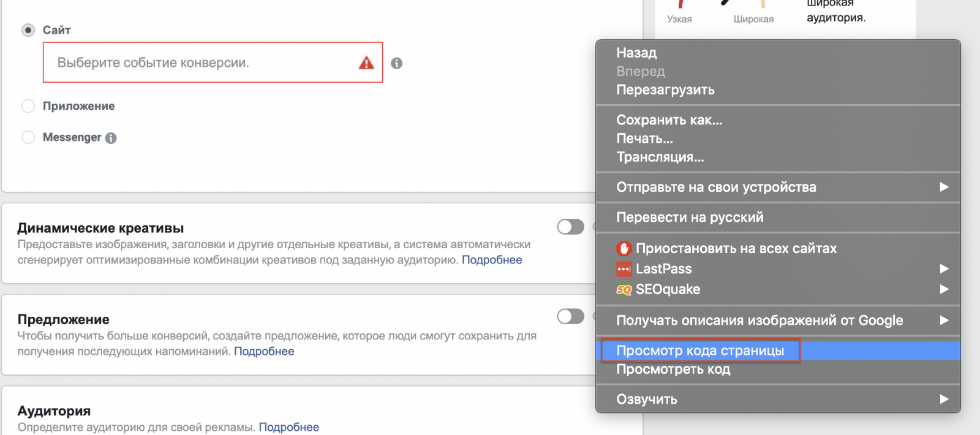Select the Сайт radio button
The height and width of the screenshot is (435, 980).
pos(28,30)
